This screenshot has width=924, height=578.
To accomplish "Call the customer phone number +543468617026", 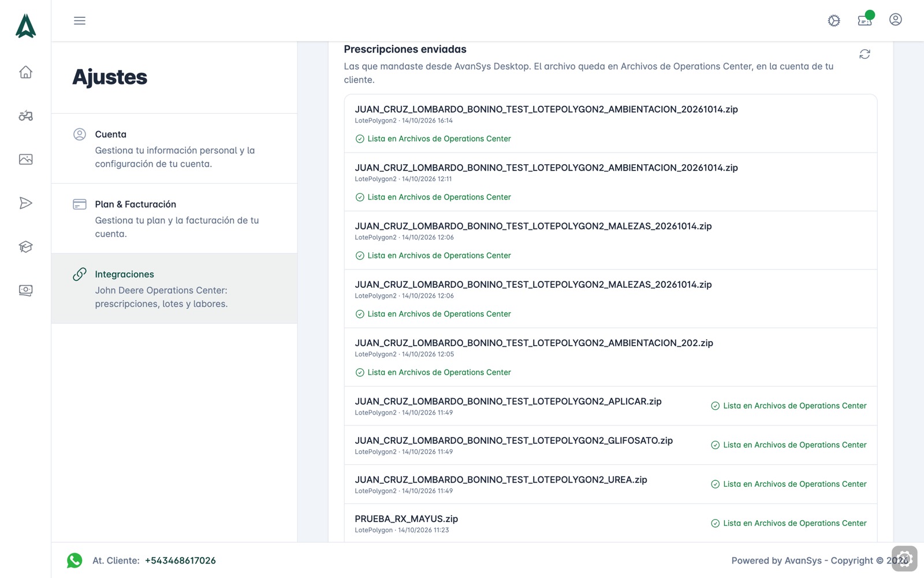I will point(180,561).
